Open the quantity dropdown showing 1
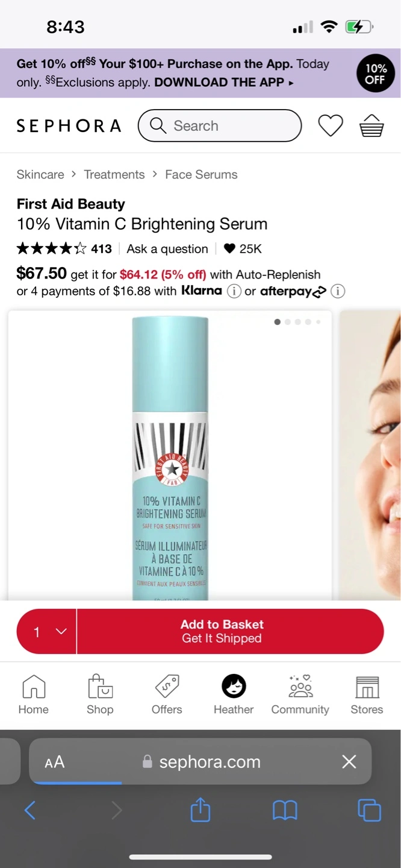This screenshot has height=868, width=401. [x=46, y=631]
